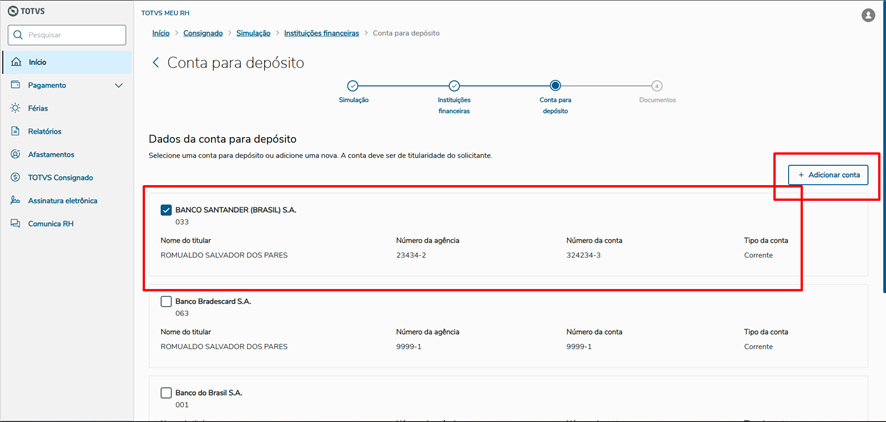Open Afastamentos in the sidebar
886x422 pixels.
tap(67, 154)
